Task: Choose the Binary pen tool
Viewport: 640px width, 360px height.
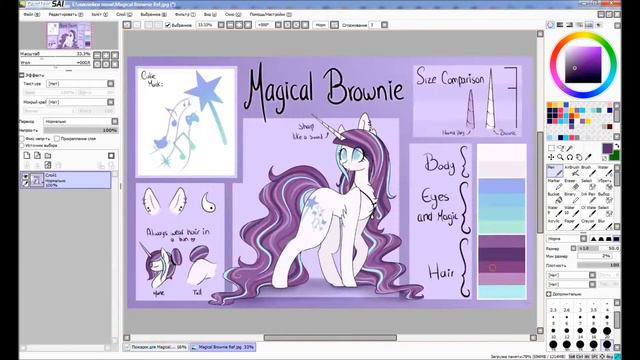Action: [571, 198]
